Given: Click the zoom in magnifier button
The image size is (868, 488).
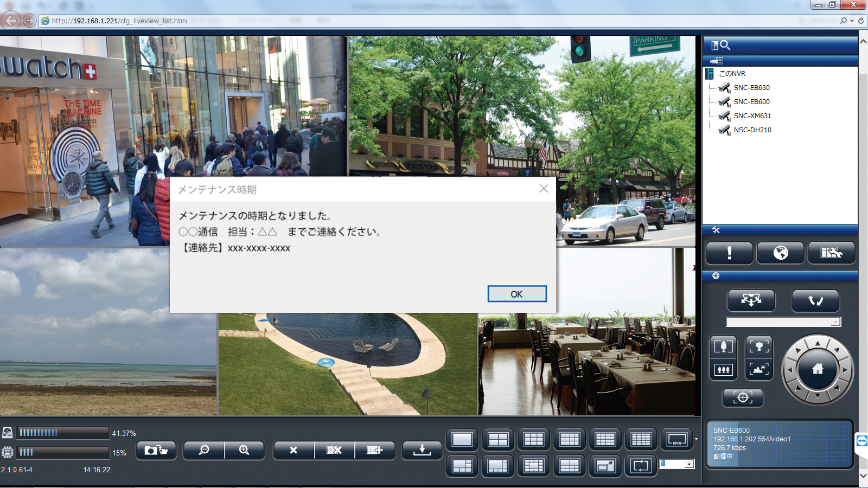Looking at the screenshot, I should pyautogui.click(x=244, y=450).
